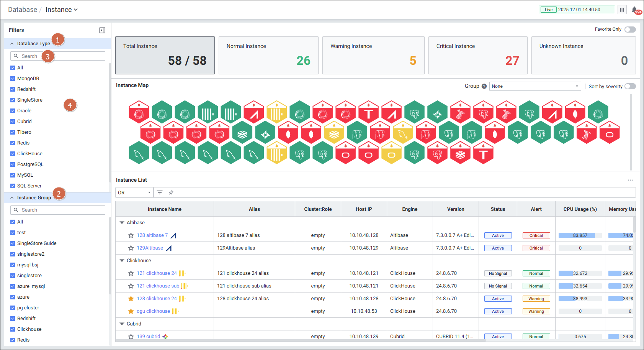Viewport: 644px width, 350px height.
Task: Uncheck the PostgreSQL checkbox
Action: (13, 164)
